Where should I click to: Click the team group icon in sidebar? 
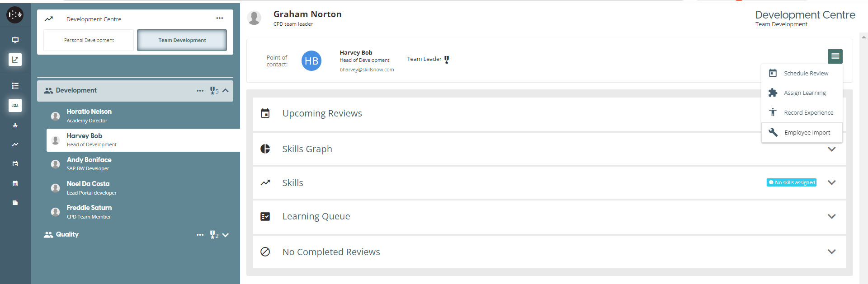pyautogui.click(x=15, y=105)
